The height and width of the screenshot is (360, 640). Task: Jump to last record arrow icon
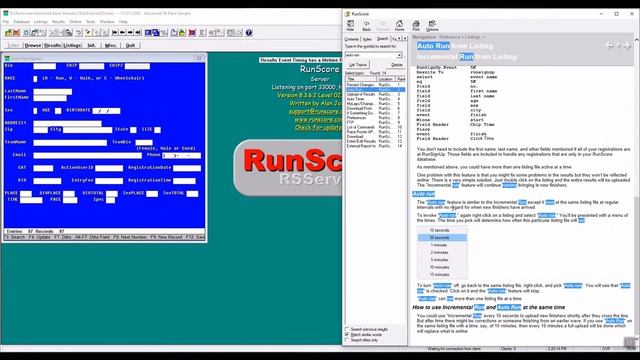tap(138, 33)
